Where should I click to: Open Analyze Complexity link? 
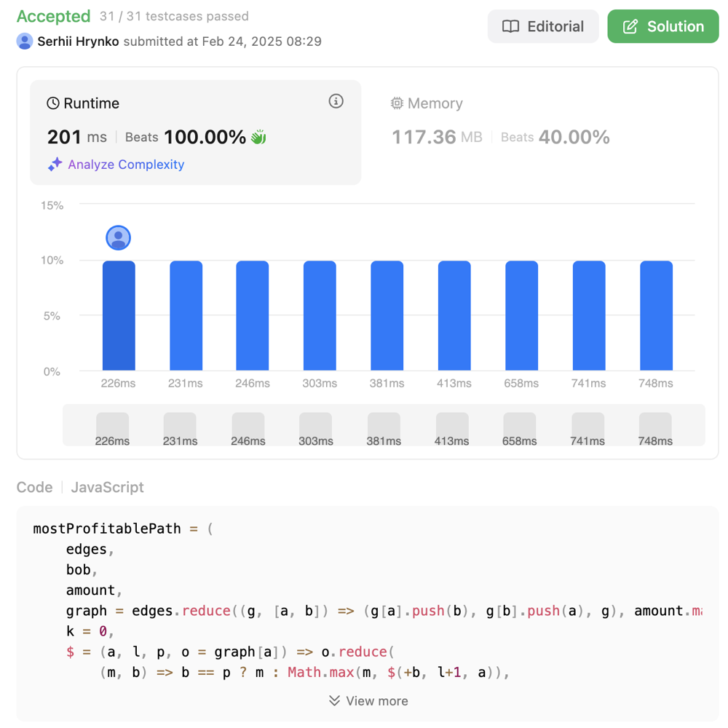click(126, 165)
